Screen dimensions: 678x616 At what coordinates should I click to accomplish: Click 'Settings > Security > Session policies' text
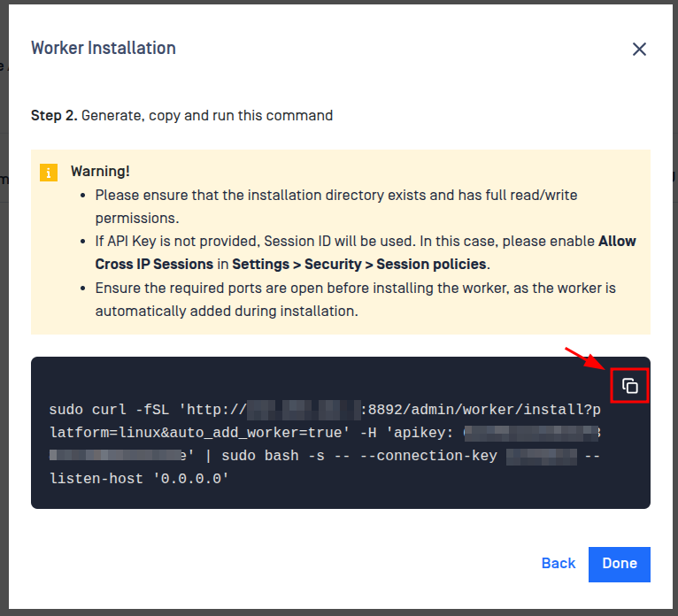tap(359, 265)
